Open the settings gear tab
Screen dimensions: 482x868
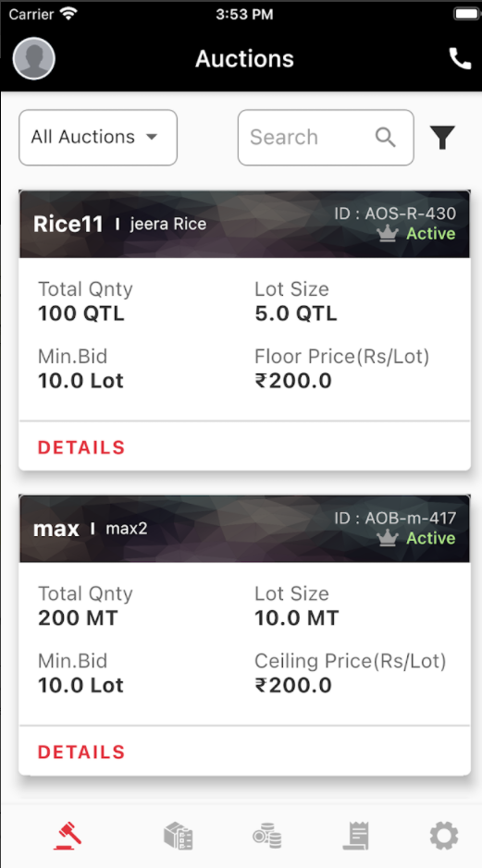(x=444, y=836)
